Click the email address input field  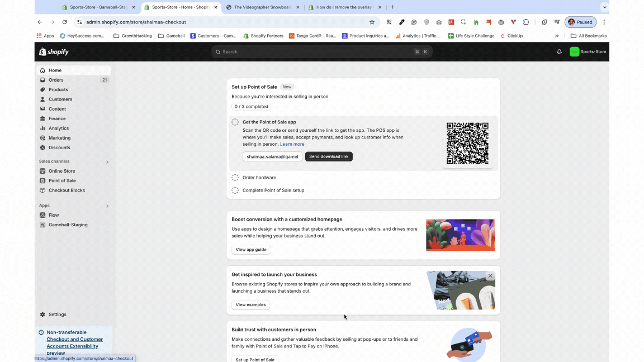[x=272, y=156]
